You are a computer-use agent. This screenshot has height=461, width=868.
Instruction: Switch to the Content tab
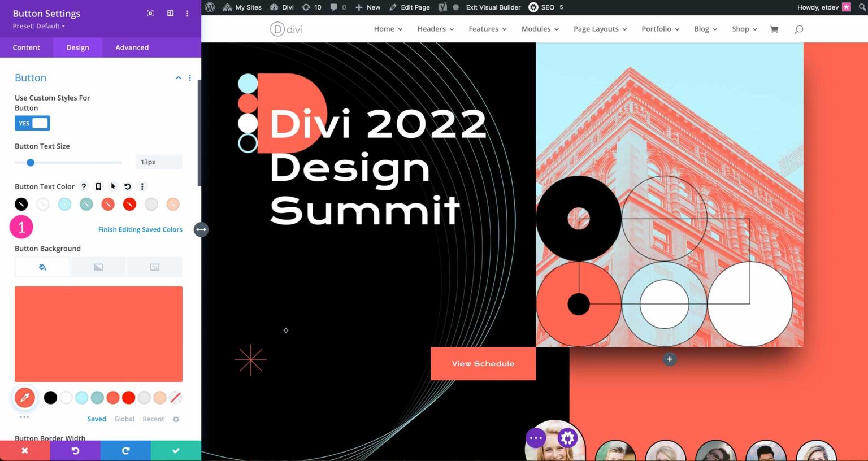click(x=26, y=47)
